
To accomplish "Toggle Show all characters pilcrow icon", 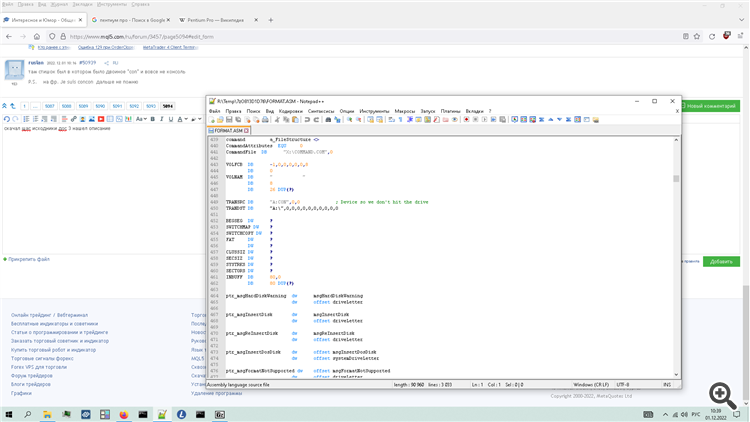I will click(x=400, y=120).
